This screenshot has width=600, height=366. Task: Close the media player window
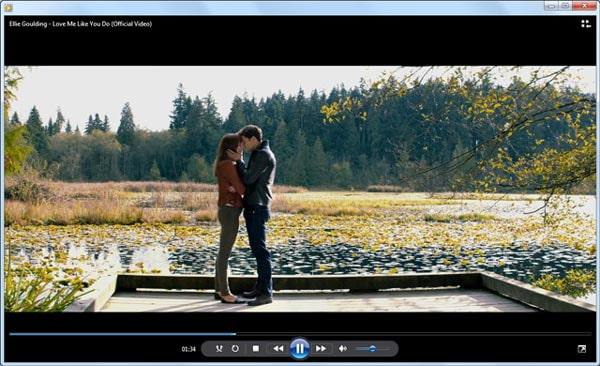(x=584, y=6)
